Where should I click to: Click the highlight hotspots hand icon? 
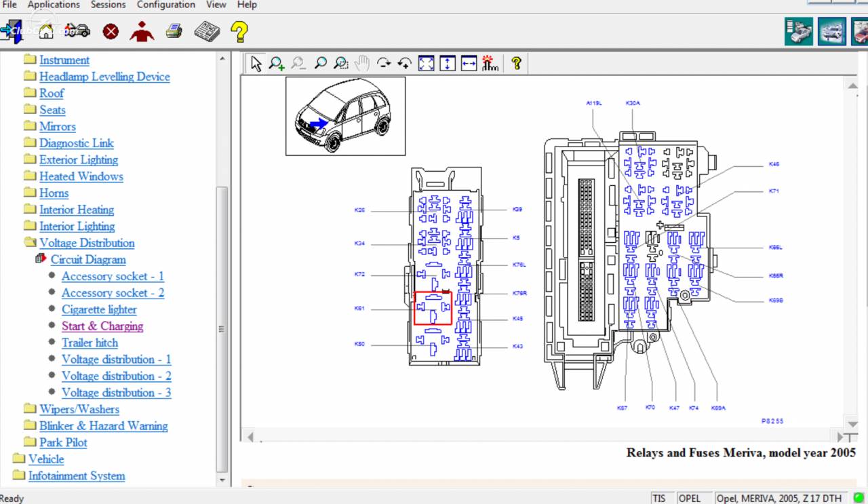click(490, 63)
